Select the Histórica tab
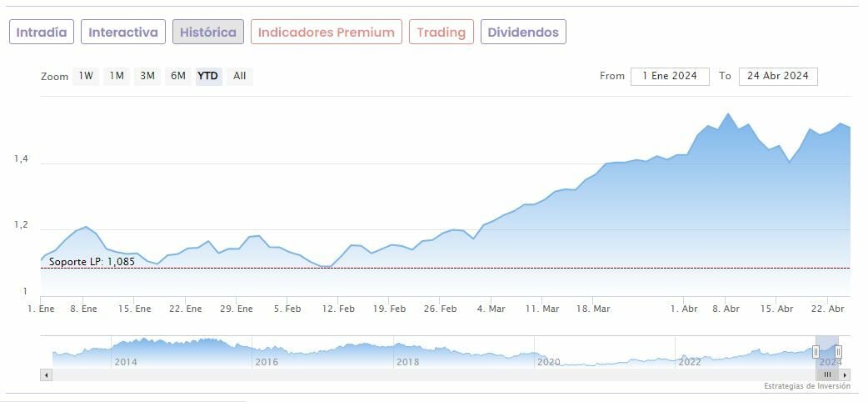868x402 pixels. click(208, 33)
